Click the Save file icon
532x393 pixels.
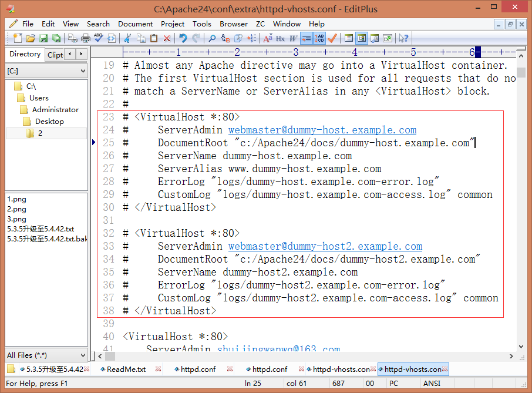[x=43, y=38]
